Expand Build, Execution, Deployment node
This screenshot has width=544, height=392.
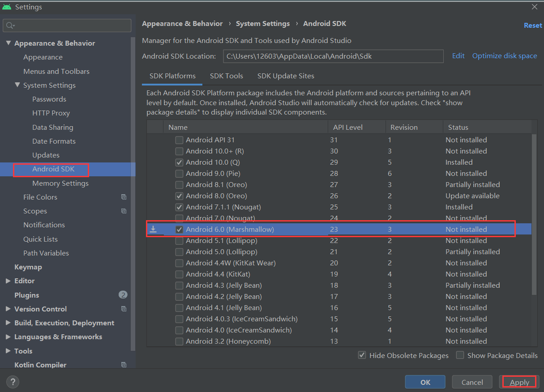coord(8,323)
